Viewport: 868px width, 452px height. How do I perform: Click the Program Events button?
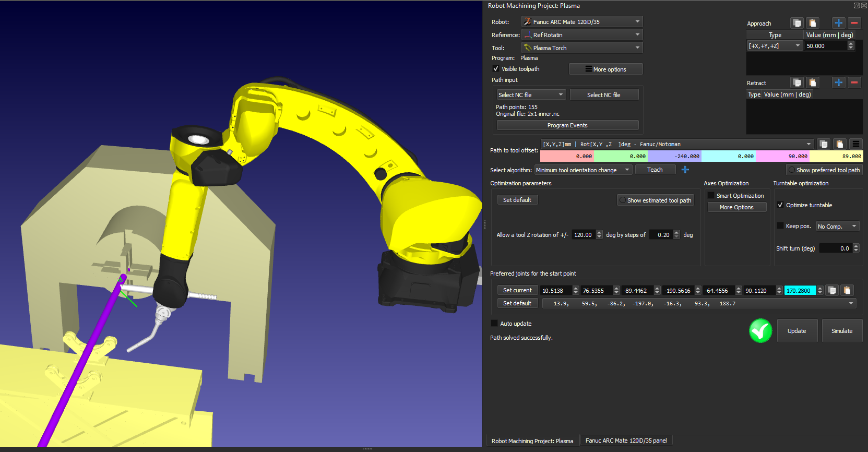(x=567, y=125)
